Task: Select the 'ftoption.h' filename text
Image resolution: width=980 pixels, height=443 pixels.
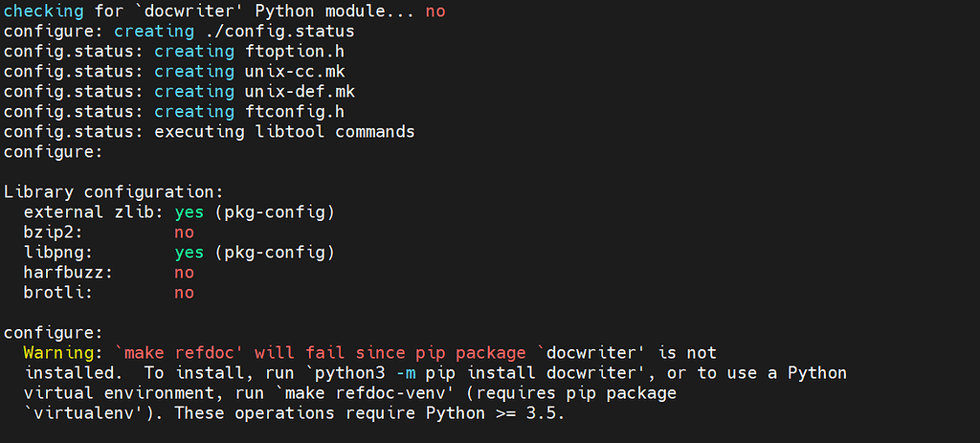Action: 295,52
